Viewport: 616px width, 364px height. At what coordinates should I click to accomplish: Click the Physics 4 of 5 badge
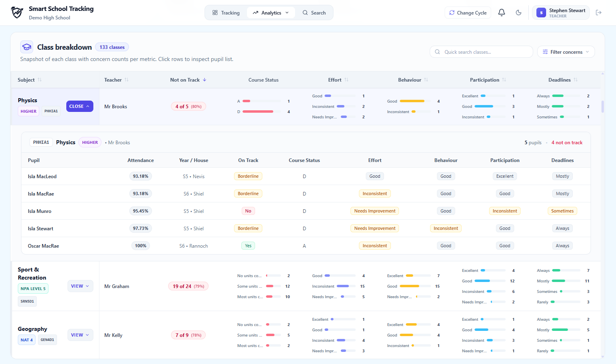click(188, 107)
